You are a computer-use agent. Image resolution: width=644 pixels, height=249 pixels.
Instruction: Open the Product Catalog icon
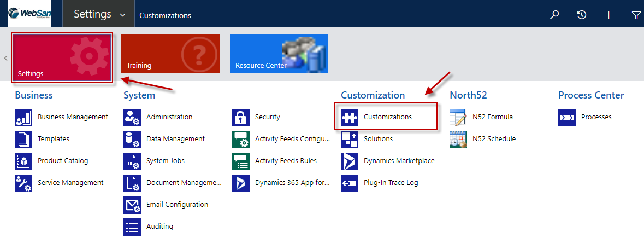(23, 161)
